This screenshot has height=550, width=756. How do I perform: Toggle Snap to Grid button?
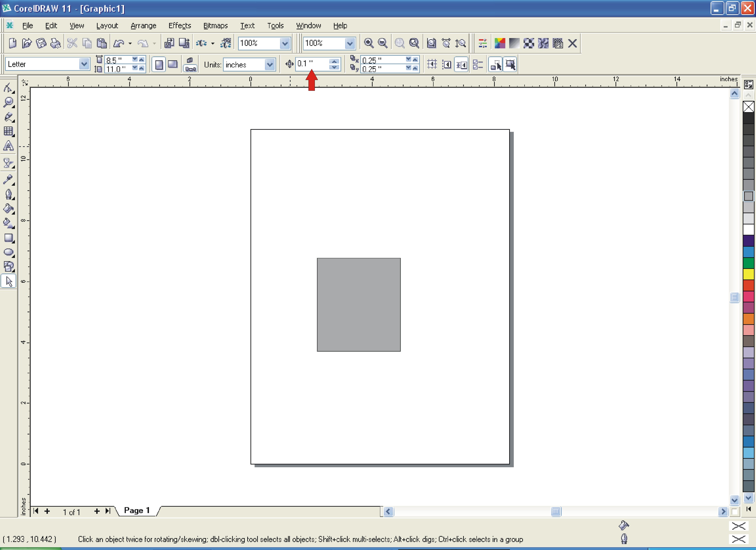(432, 64)
